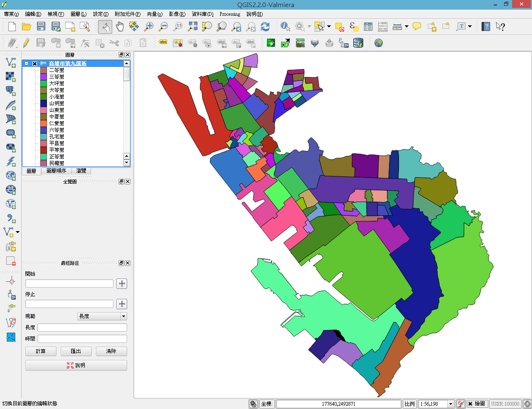
Task: Switch to the 圖層順序 tab
Action: point(57,171)
